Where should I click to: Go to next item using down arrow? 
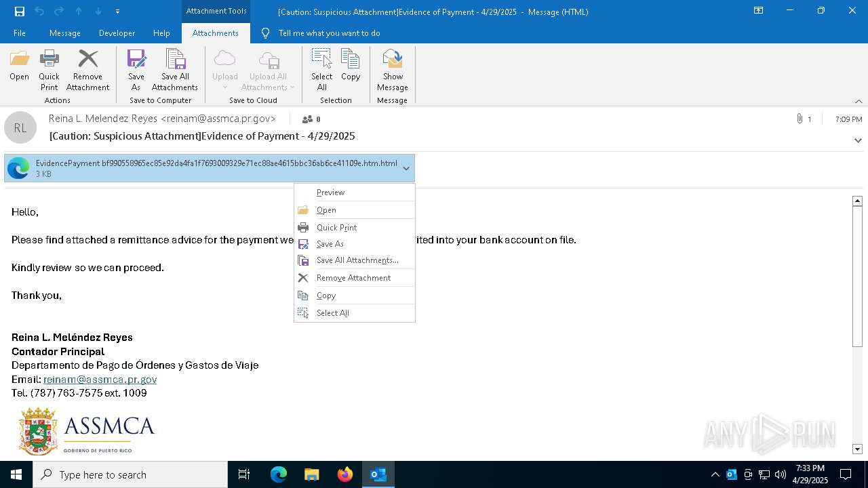(98, 12)
